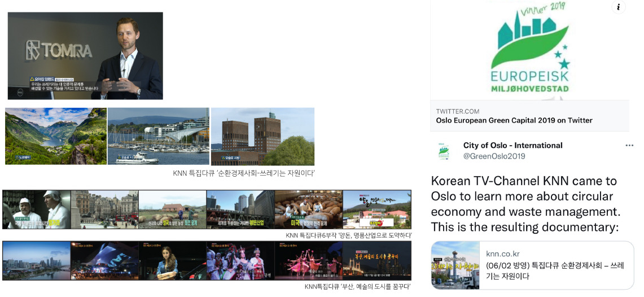
Task: Open the costumed stage performers frame
Action: [x=240, y=260]
